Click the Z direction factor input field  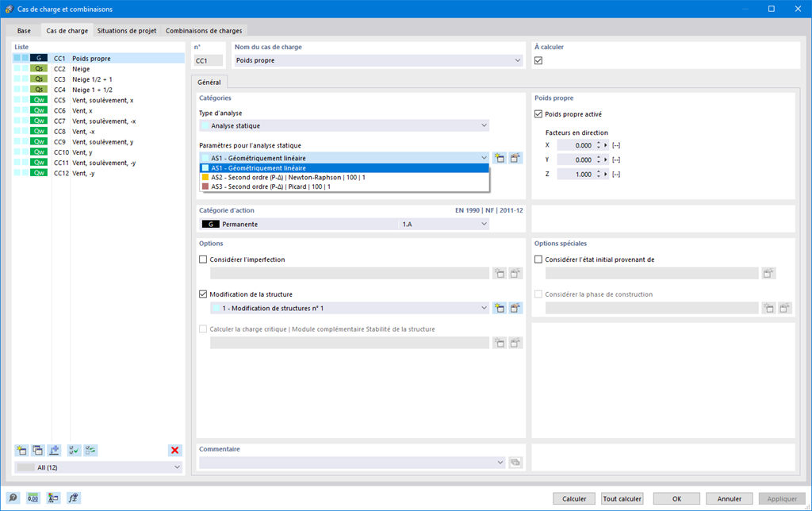(576, 174)
